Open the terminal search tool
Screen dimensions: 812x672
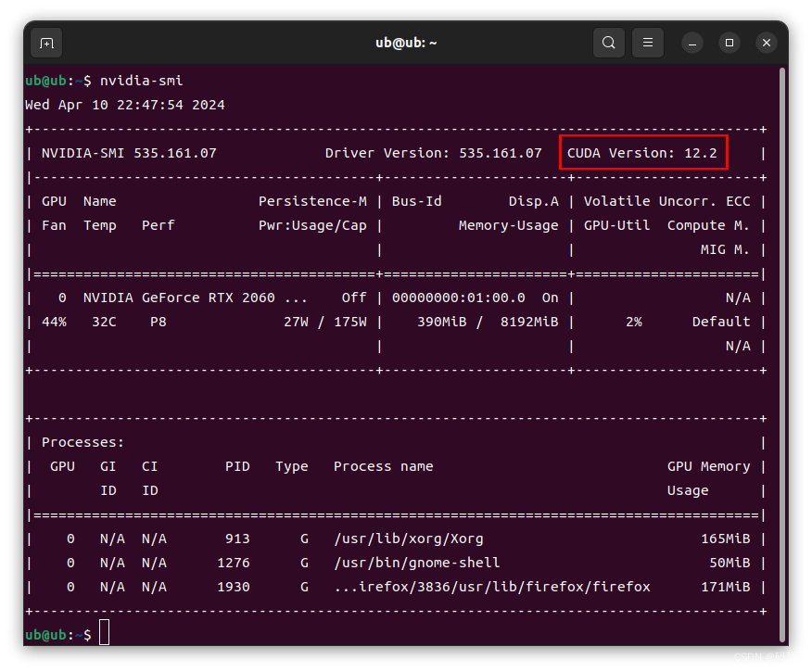pos(608,43)
